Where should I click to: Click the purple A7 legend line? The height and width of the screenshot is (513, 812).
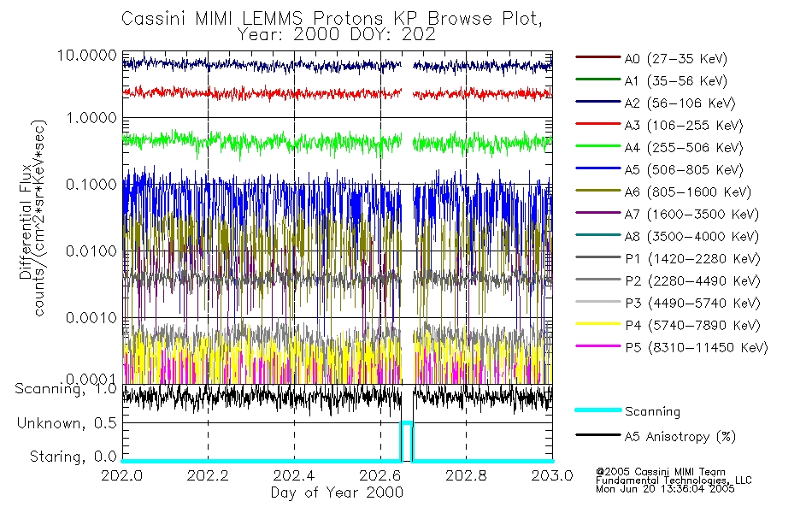(x=597, y=212)
